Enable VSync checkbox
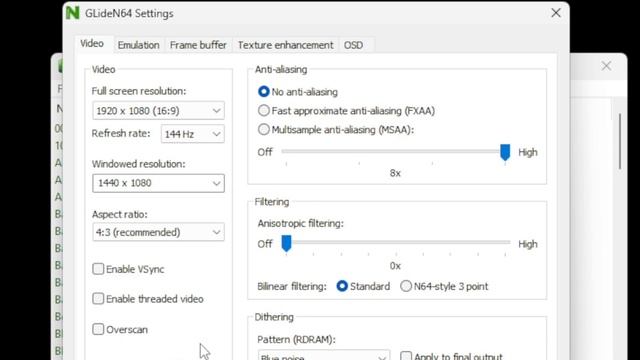The image size is (640, 360). click(98, 269)
